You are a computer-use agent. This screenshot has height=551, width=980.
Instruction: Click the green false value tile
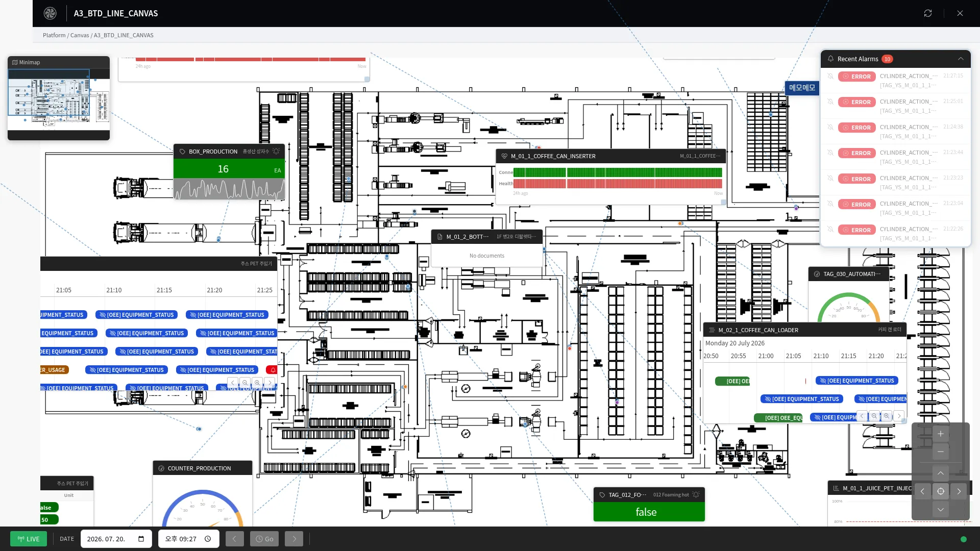tap(649, 512)
